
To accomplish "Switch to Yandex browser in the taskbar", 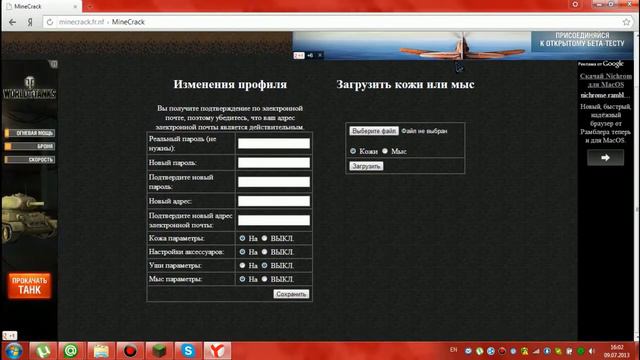I will (218, 351).
